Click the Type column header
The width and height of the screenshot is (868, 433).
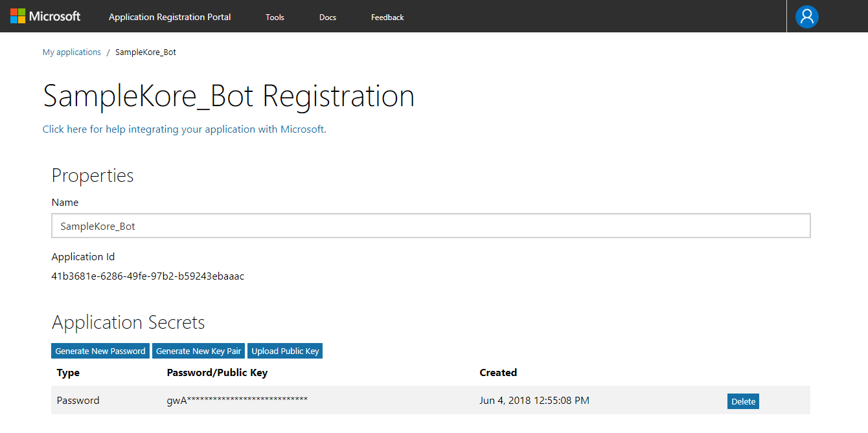point(68,373)
